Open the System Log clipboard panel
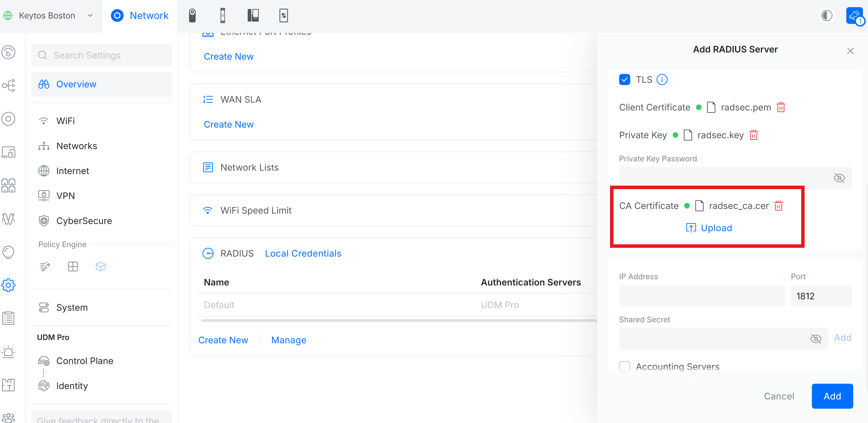Image resolution: width=868 pixels, height=423 pixels. coord(8,318)
